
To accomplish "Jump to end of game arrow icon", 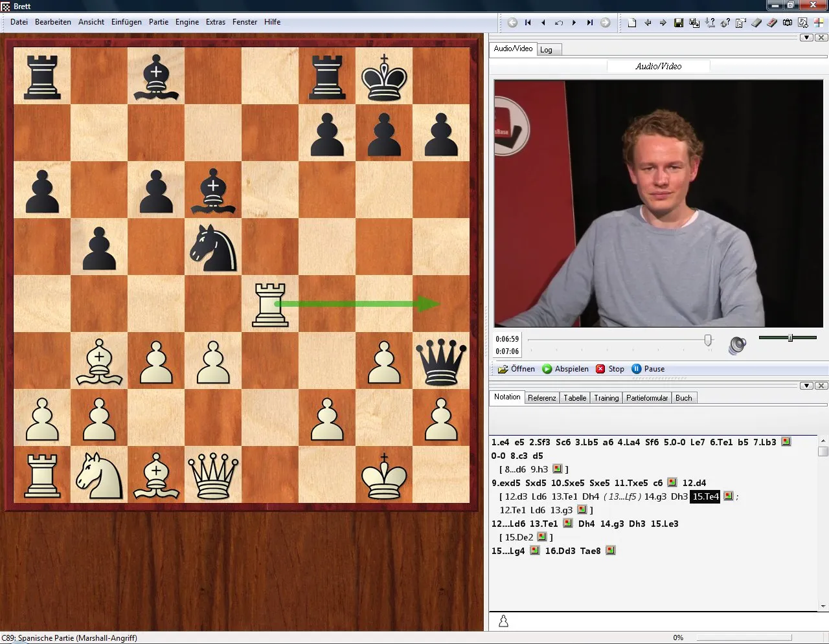I will click(590, 23).
